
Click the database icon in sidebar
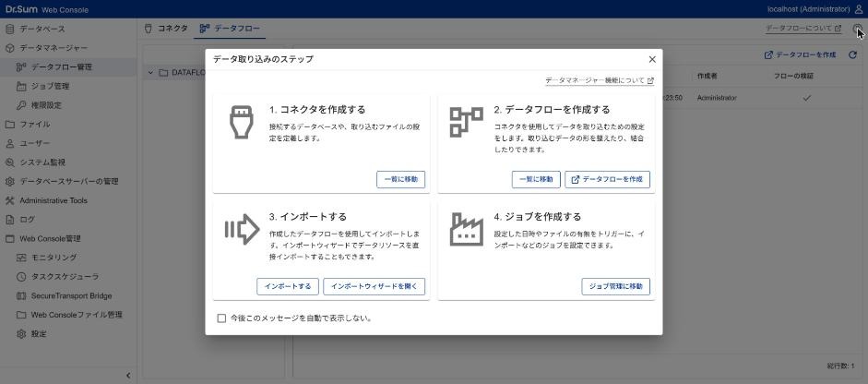click(x=9, y=29)
